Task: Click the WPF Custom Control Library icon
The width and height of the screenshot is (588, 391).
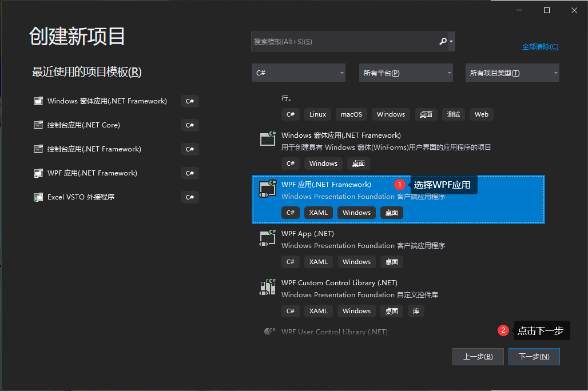Action: tap(268, 287)
